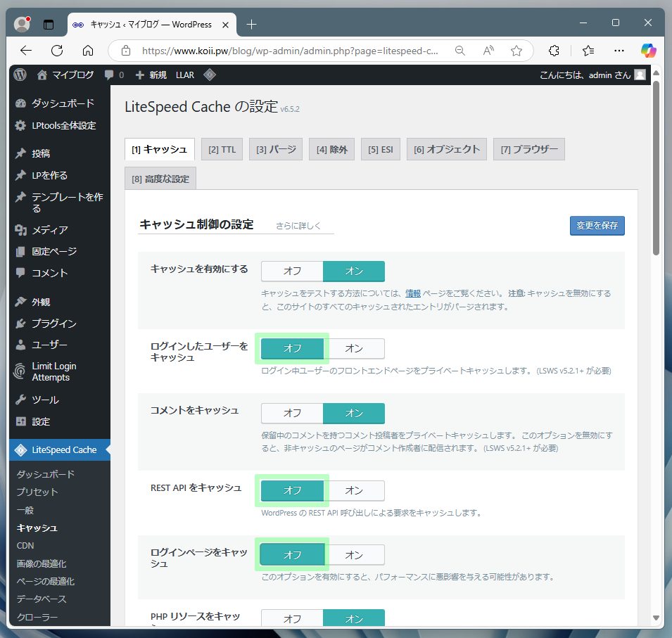672x638 pixels.
Task: Click the コメント bubble icon in sidebar
Action: tap(20, 273)
